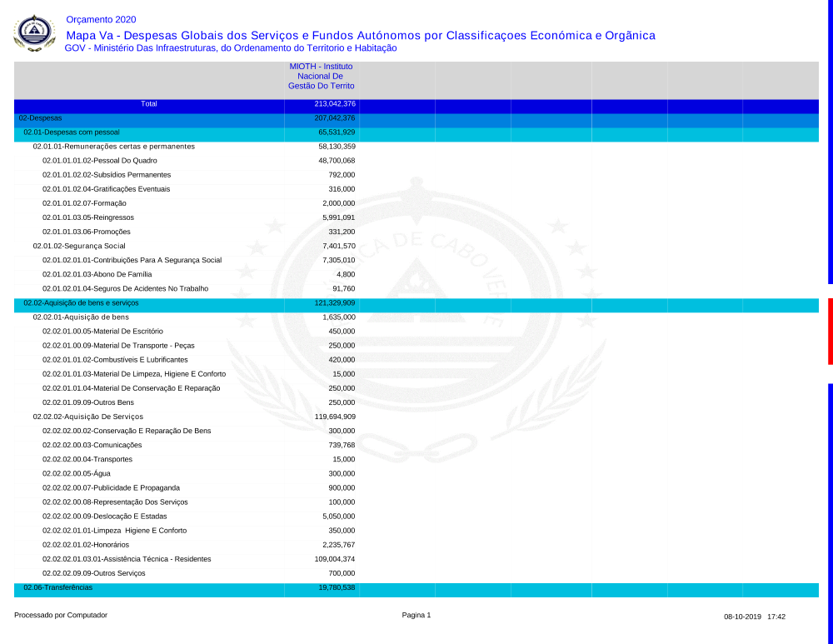833x644 pixels.
Task: Click the Orçamento 2020 heading
Action: 101,20
